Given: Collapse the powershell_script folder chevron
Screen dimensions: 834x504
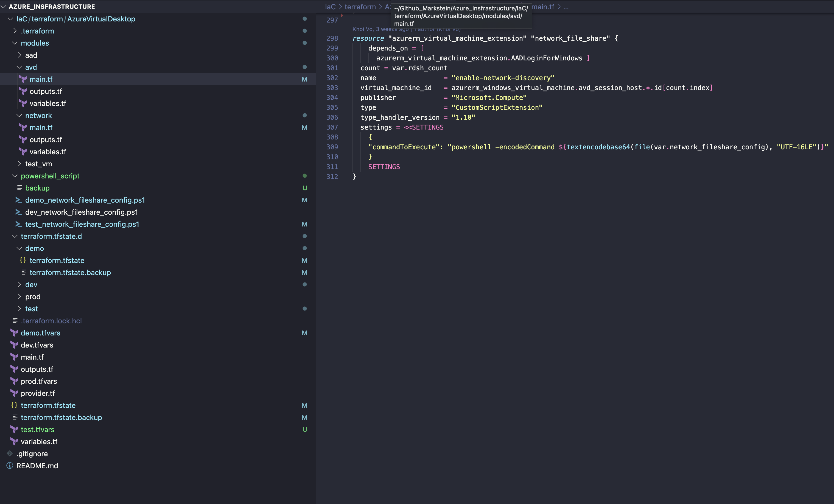Looking at the screenshot, I should [15, 176].
